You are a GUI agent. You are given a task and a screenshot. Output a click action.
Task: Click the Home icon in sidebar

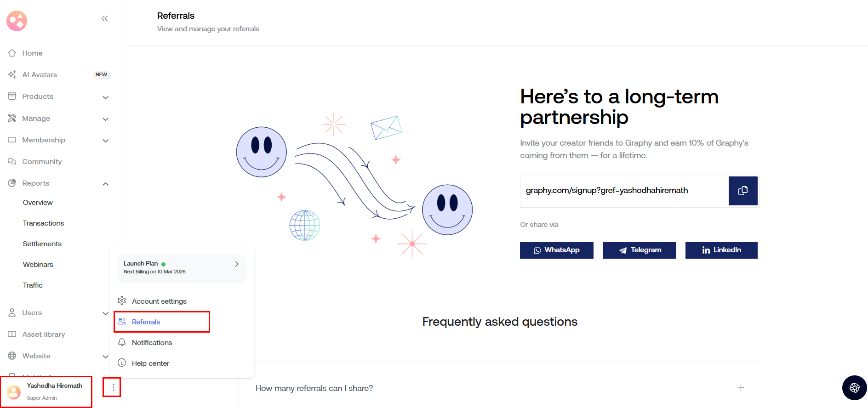coord(12,53)
